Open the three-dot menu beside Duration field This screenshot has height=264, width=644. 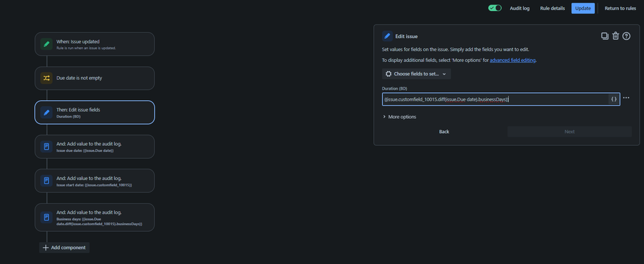(627, 98)
